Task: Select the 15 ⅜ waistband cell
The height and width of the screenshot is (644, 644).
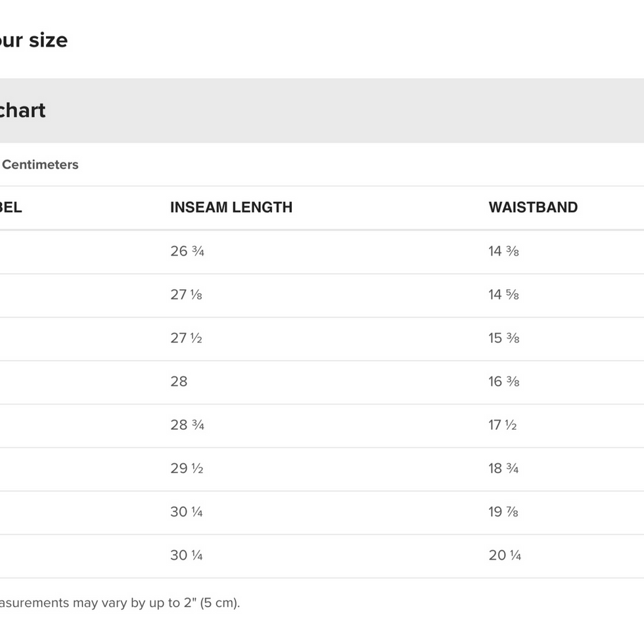Action: 503,338
